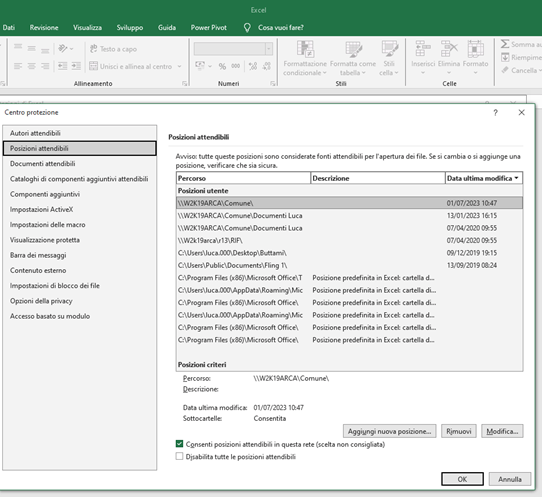Viewport: 543px width, 498px height.
Task: Open the Allineamento dialog launcher
Action: [x=185, y=83]
